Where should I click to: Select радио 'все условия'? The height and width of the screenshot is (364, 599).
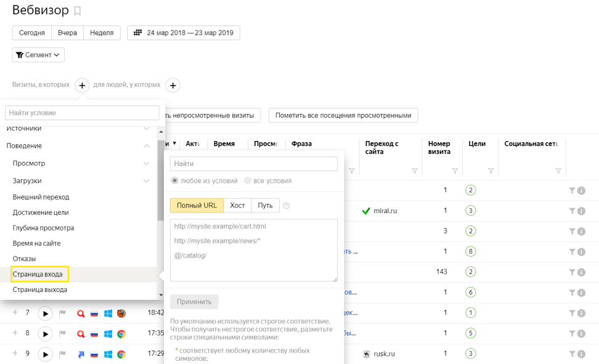(x=248, y=180)
